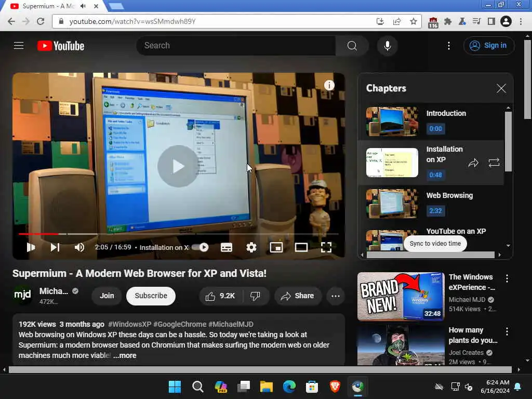Focus the YouTube search field

click(236, 46)
